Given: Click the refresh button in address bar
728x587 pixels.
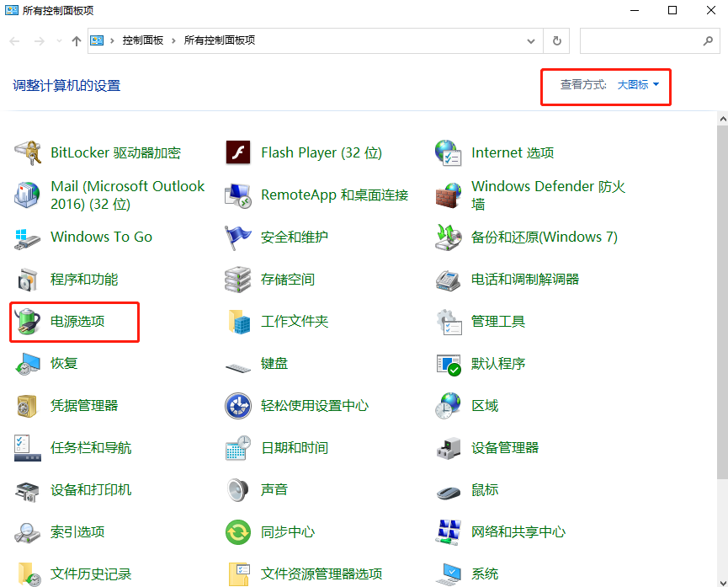Looking at the screenshot, I should click(556, 40).
